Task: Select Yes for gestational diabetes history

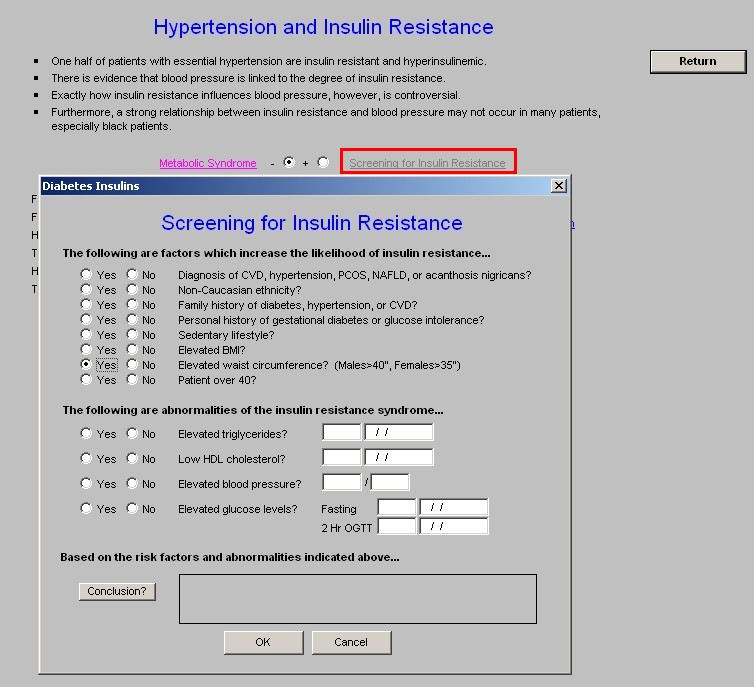Action: coord(86,319)
